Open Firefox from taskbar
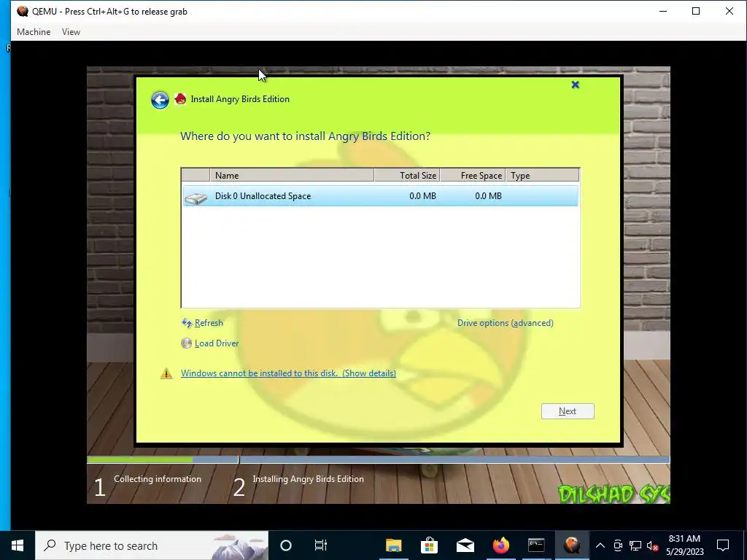747x560 pixels. point(500,545)
